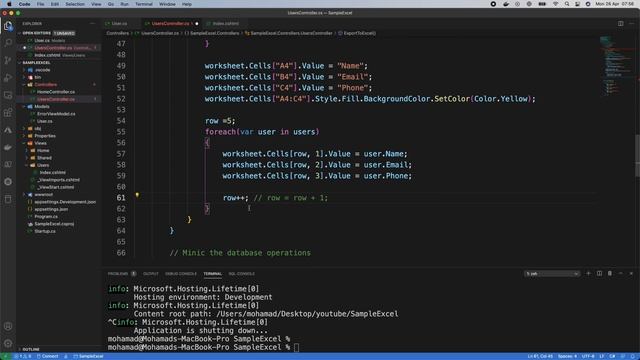Kill terminal with the trash icon

[610, 273]
